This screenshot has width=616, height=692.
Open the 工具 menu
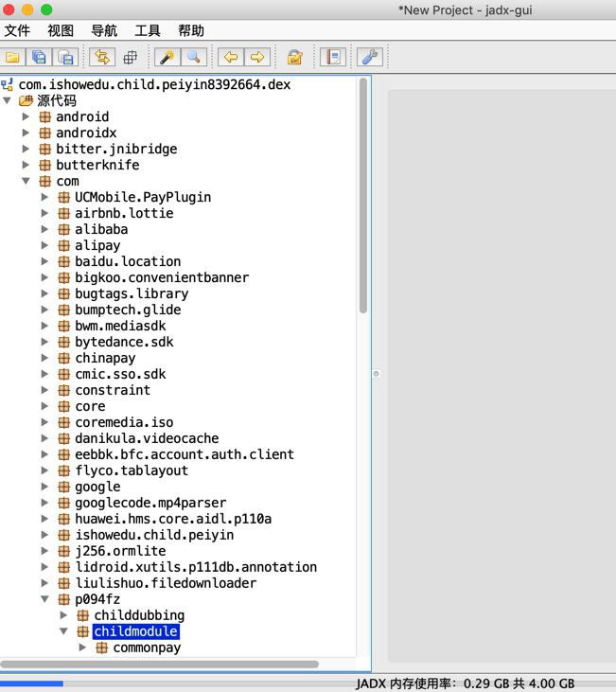click(x=148, y=30)
